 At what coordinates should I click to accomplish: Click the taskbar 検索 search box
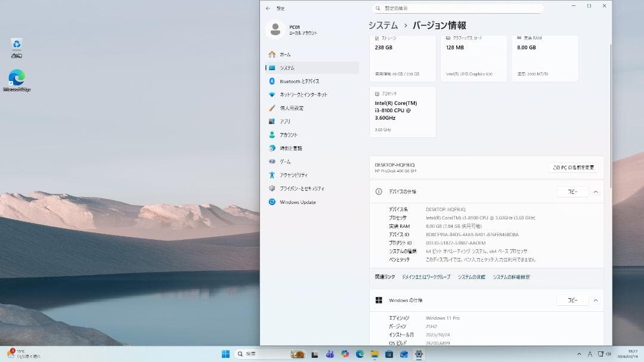[270, 354]
